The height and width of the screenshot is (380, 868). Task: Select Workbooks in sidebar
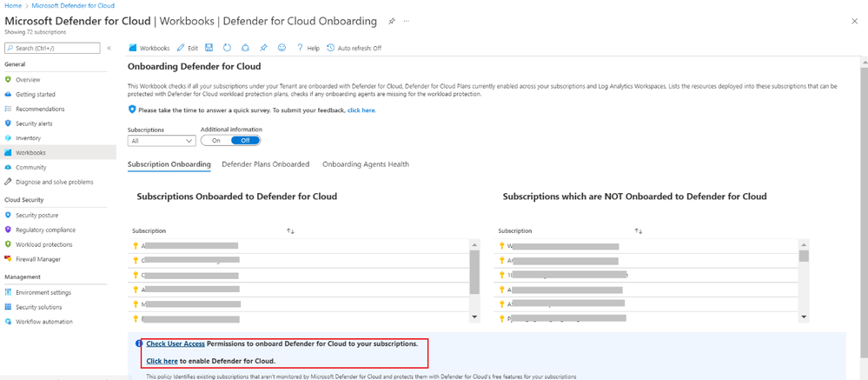[57, 152]
